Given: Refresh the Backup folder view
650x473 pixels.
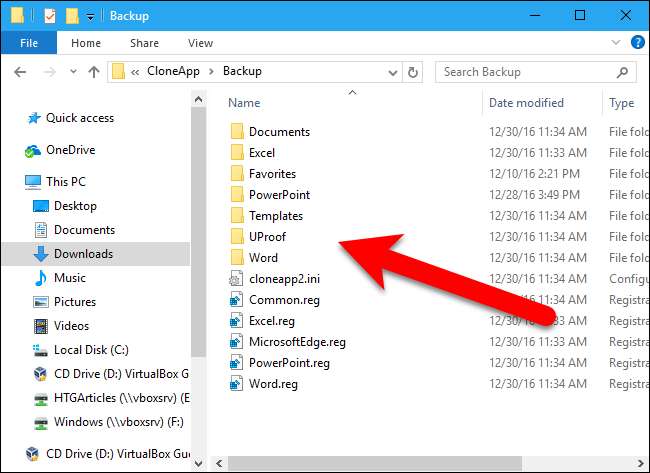Looking at the screenshot, I should click(412, 72).
